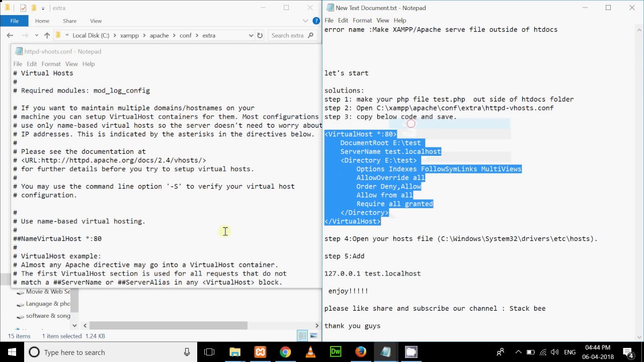Click the Explorer horizontal scrollbar thumb
The image size is (644, 362).
[169, 326]
